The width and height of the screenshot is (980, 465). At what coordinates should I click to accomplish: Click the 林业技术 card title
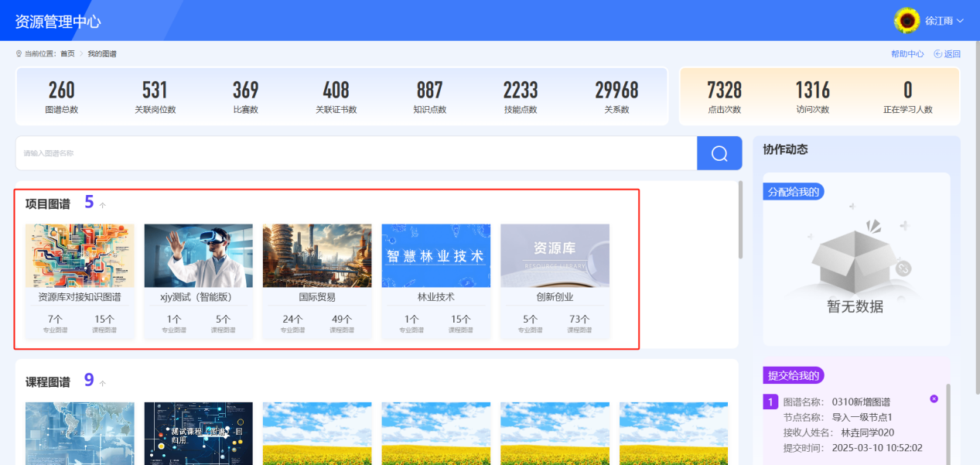point(435,297)
